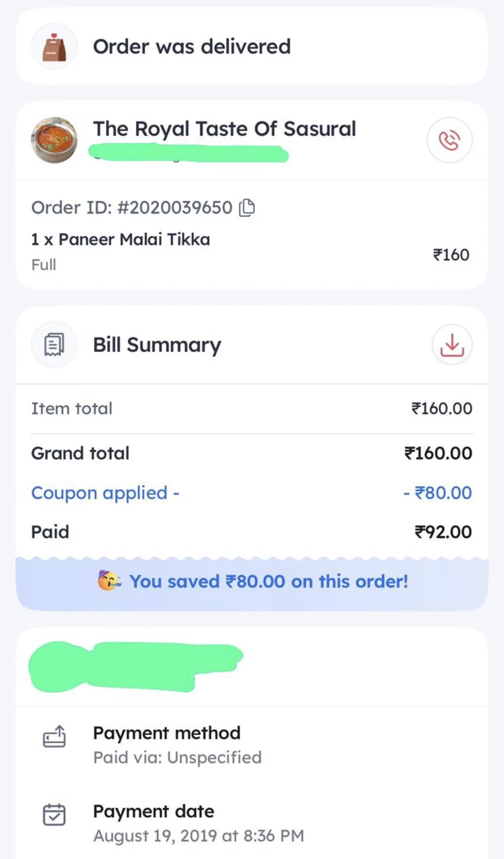504x859 pixels.
Task: Tap the Payment date calendar icon
Action: point(54,815)
